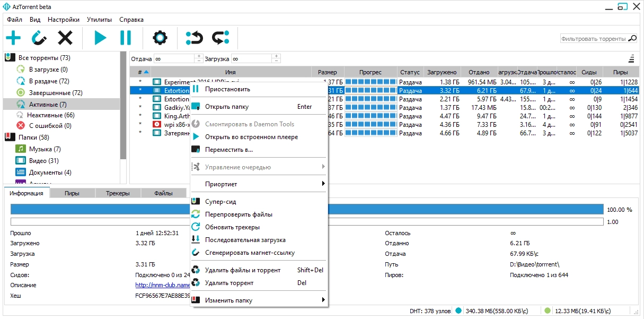The width and height of the screenshot is (644, 319).
Task: Open the Вид menu
Action: (x=35, y=20)
